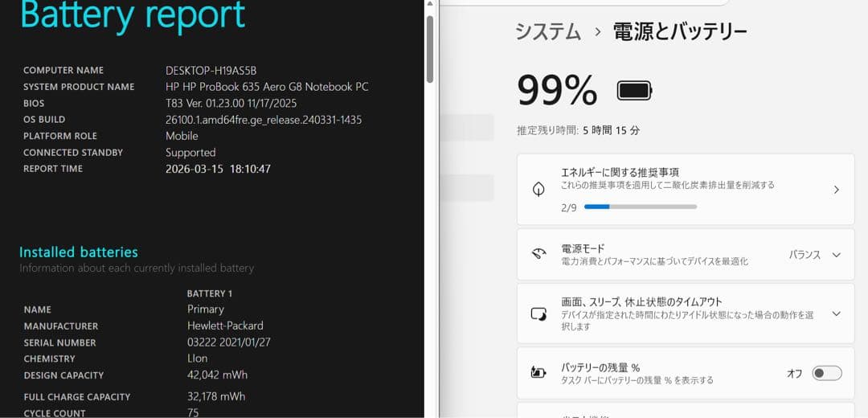Viewport: 868px width, 418px height.
Task: Click the 推定残り時間 label
Action: 547,131
